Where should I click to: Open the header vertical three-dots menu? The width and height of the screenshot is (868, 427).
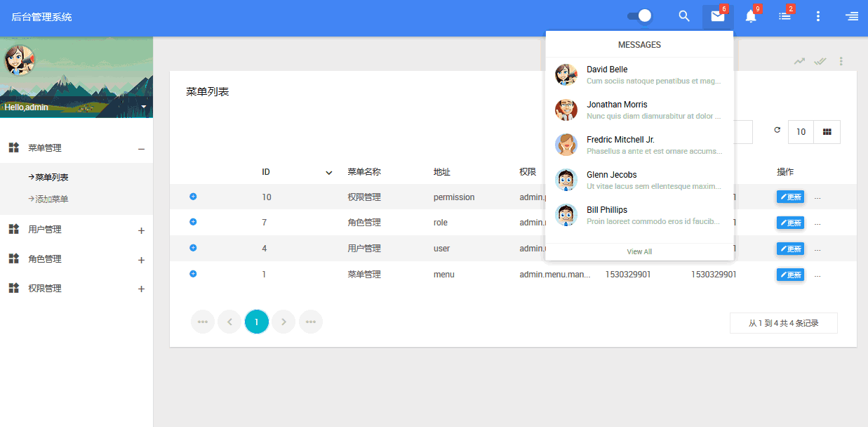pyautogui.click(x=818, y=16)
